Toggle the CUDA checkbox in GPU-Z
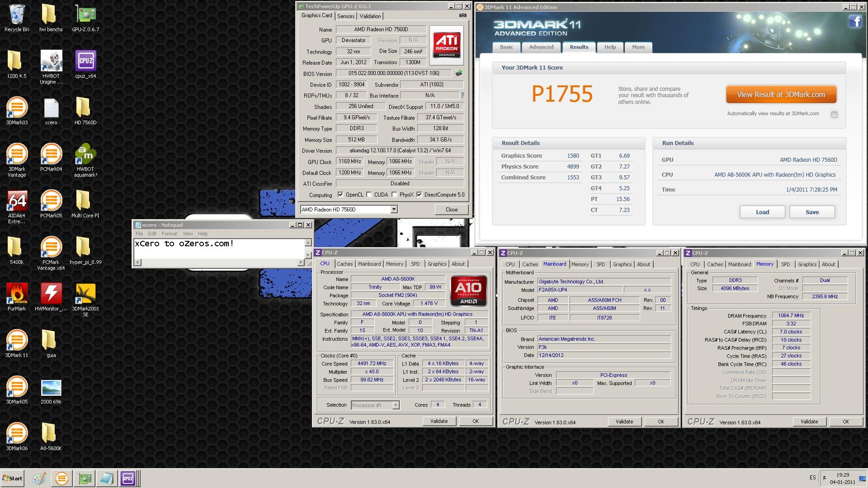The image size is (868, 488). point(369,195)
